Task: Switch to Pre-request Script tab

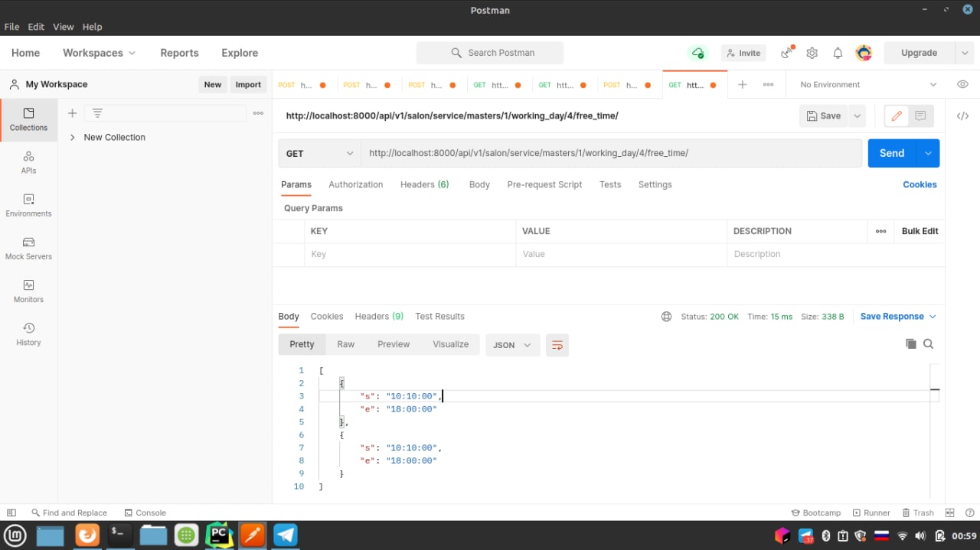Action: click(544, 184)
